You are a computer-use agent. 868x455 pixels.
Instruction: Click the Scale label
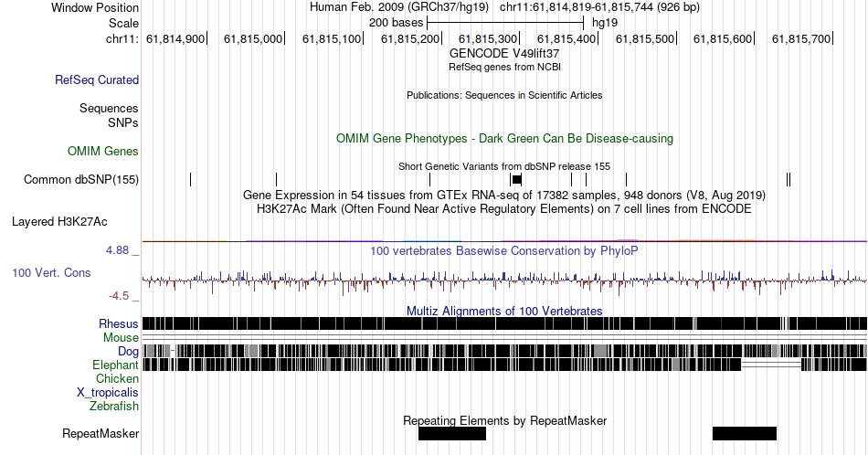pyautogui.click(x=124, y=23)
